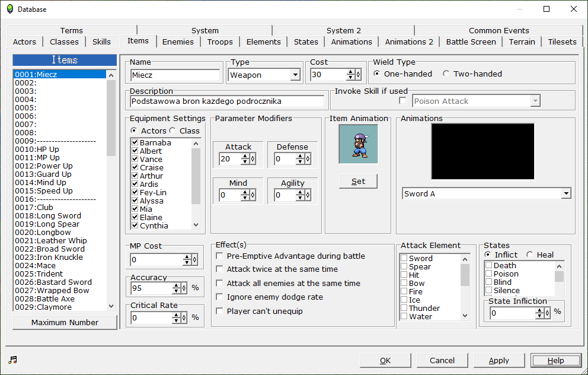Click the Database window app icon
The height and width of the screenshot is (375, 588).
click(10, 9)
